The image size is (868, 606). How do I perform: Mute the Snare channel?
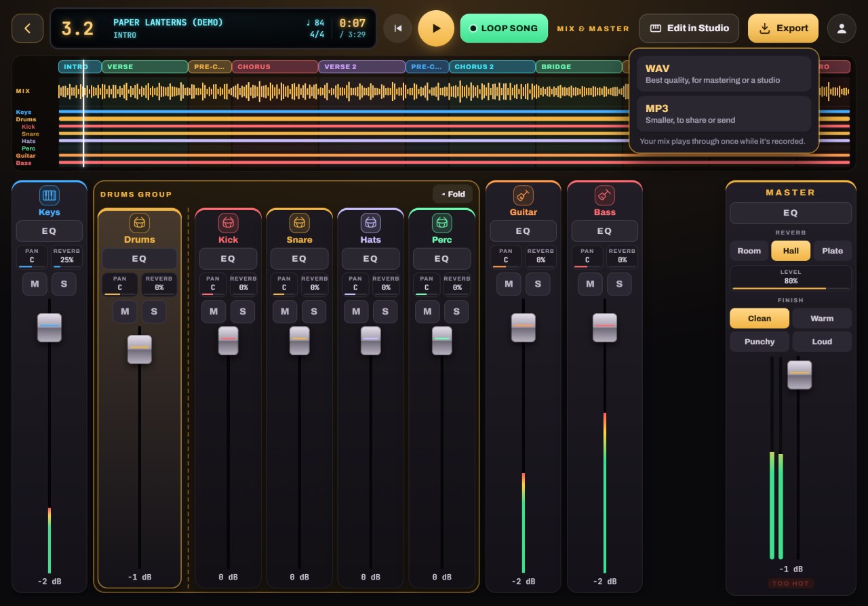(x=285, y=312)
